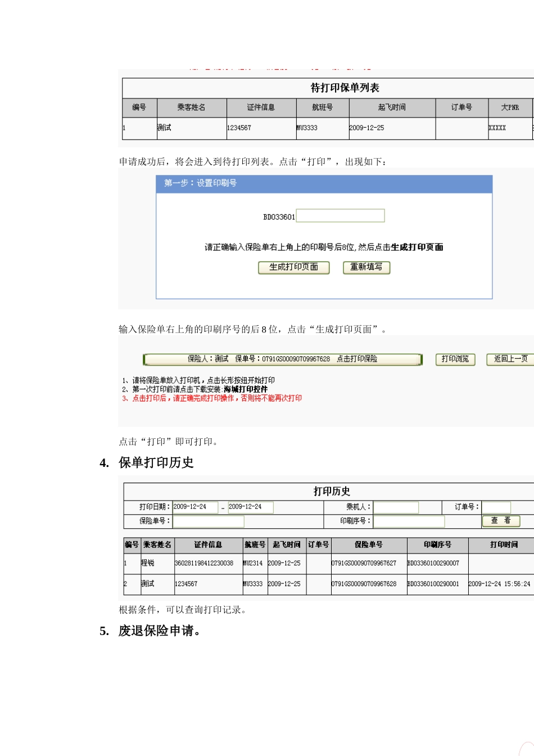534x756 pixels.
Task: Click the green 点击打印保险 bar
Action: coord(282,359)
